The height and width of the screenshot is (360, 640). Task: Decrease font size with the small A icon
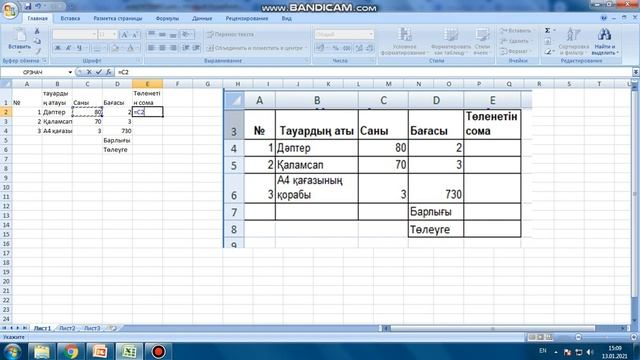[135, 35]
